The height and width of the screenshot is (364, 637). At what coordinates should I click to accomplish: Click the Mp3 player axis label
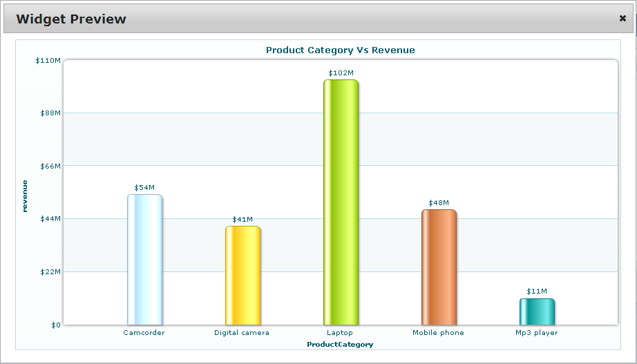tap(536, 333)
